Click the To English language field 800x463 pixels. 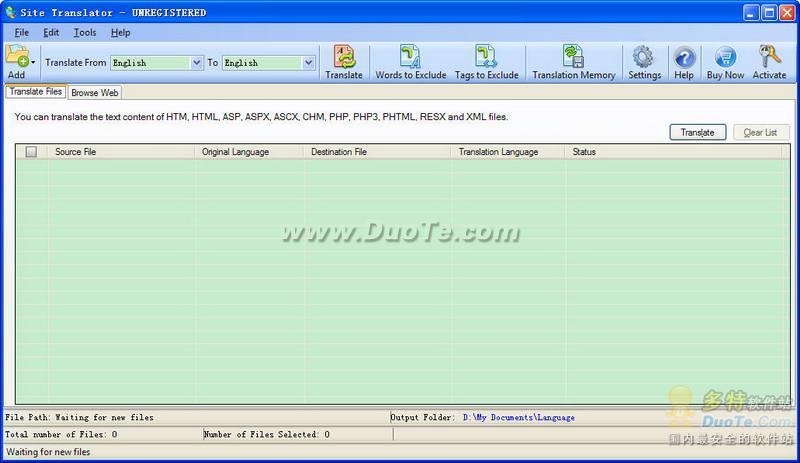tap(263, 63)
